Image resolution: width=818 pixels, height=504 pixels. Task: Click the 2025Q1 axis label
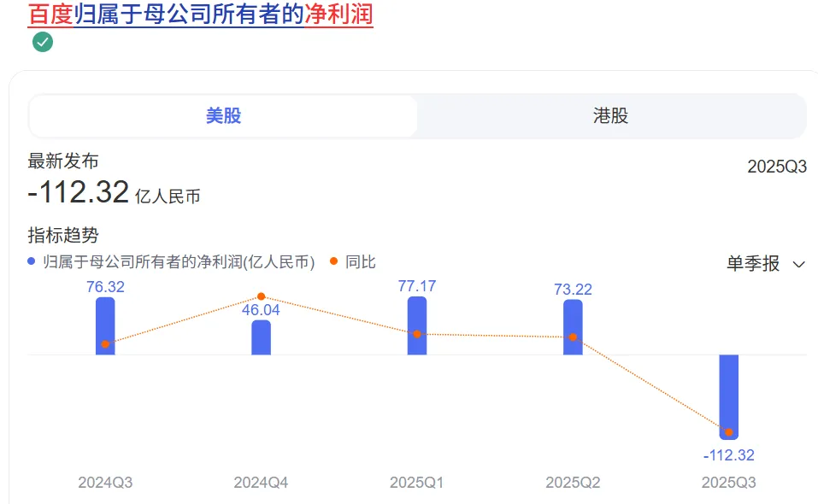point(417,482)
